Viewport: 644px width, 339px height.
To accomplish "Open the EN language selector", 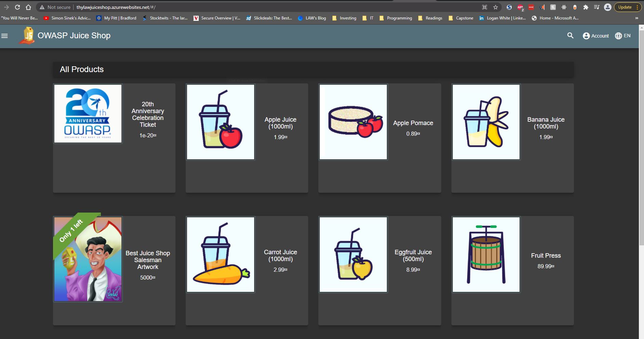I will (x=622, y=36).
